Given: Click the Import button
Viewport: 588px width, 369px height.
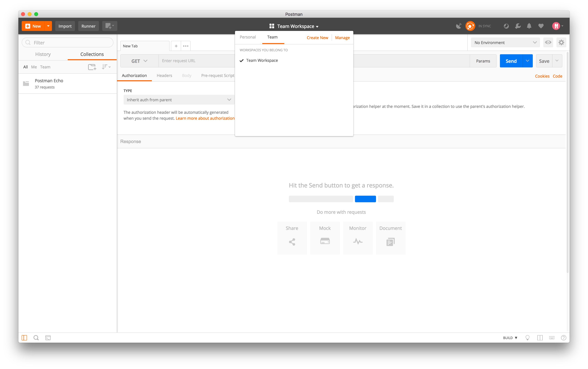Looking at the screenshot, I should pos(65,26).
